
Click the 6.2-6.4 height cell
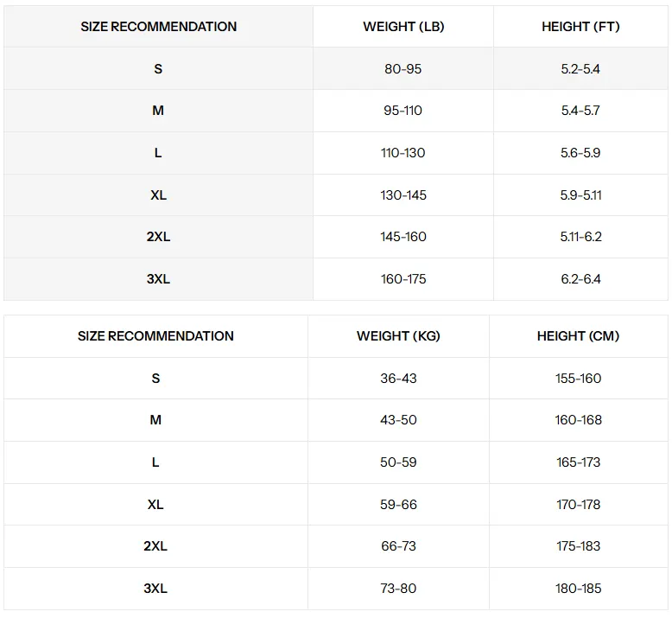pos(580,279)
